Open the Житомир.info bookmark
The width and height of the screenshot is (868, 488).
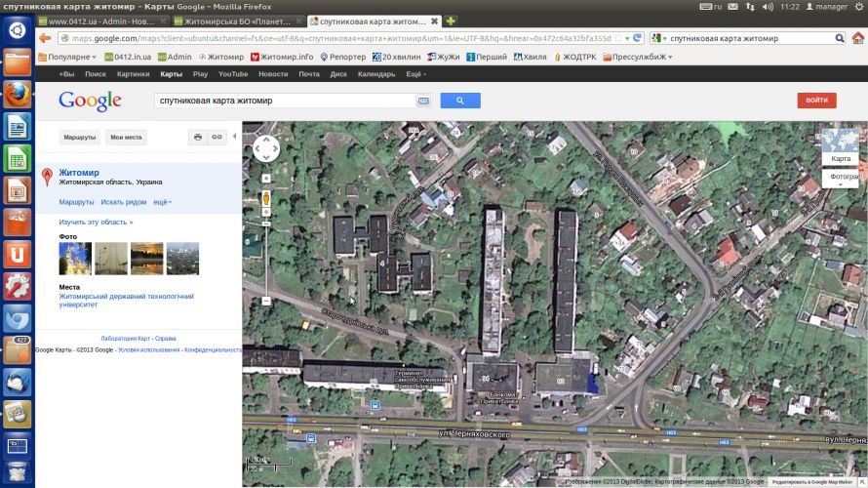point(282,57)
